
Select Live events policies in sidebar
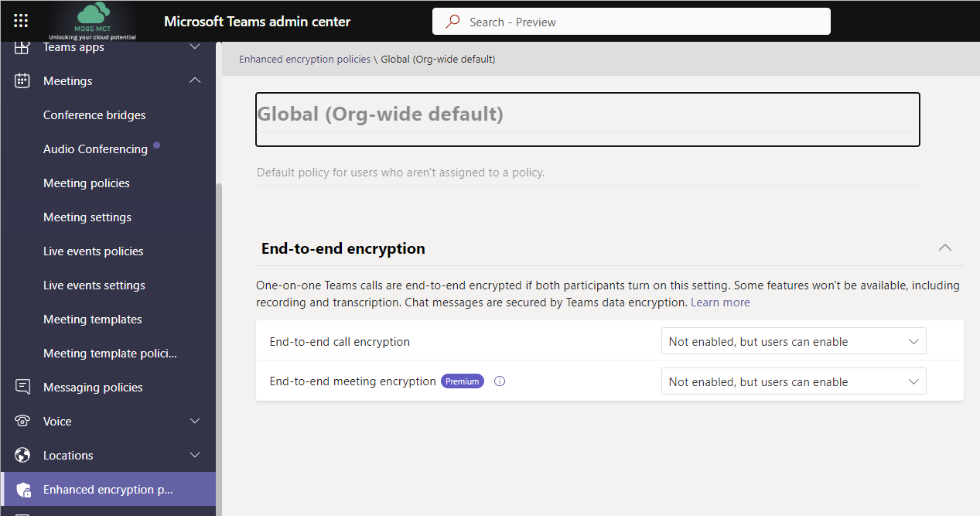tap(93, 251)
